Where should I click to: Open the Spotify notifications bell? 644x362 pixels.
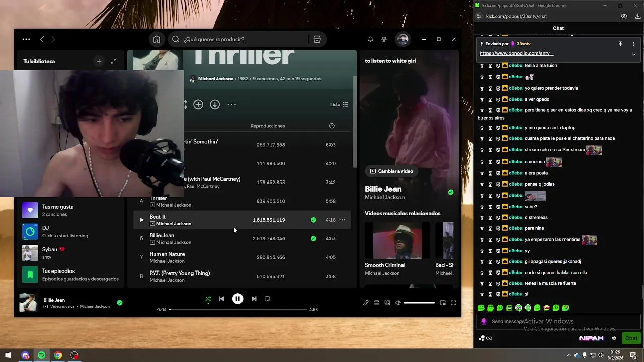tap(370, 39)
